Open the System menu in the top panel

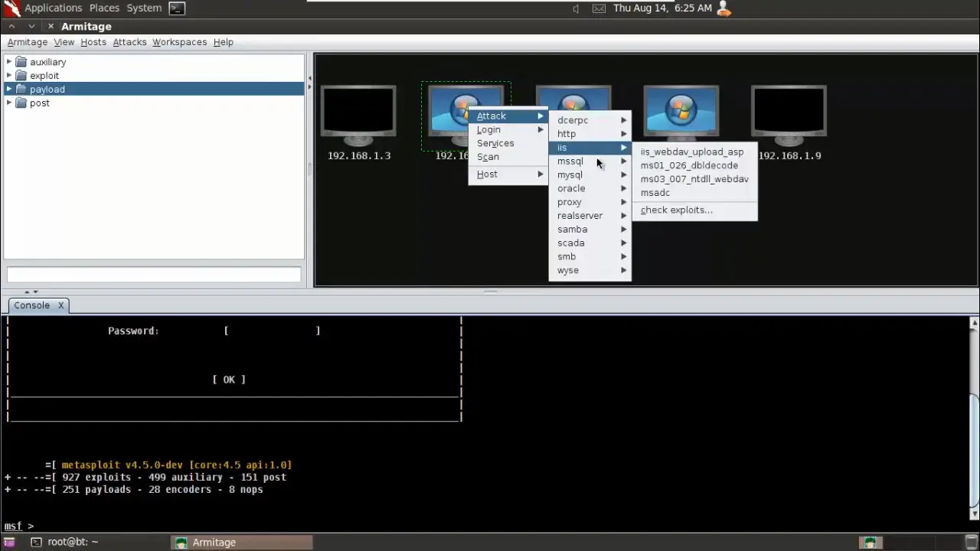144,8
